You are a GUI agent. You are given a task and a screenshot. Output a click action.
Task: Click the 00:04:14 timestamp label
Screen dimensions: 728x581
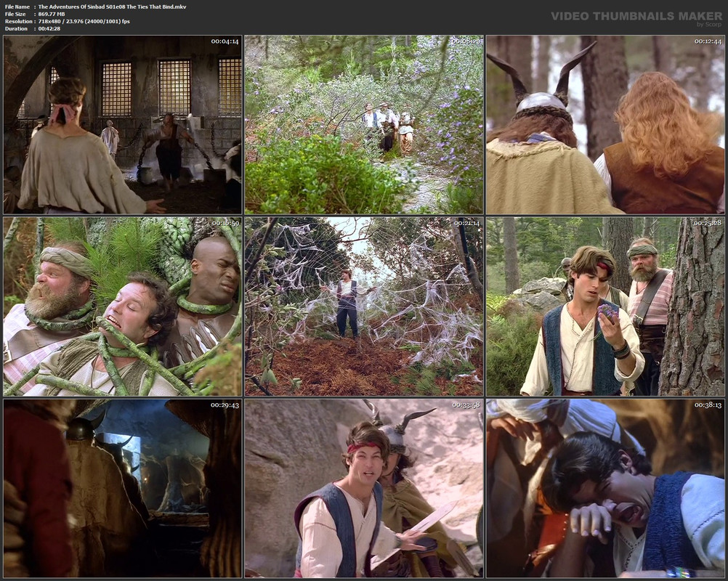coord(225,41)
